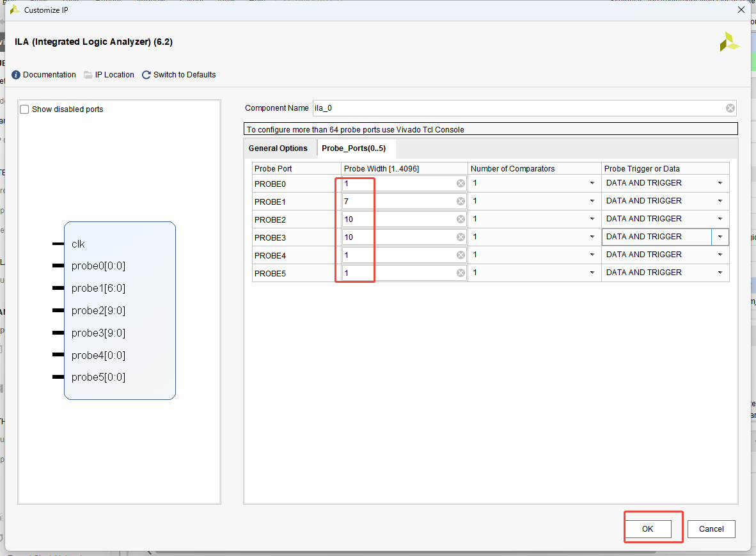Click the Number of Comparators column header
This screenshot has height=556, width=756.
[x=534, y=168]
